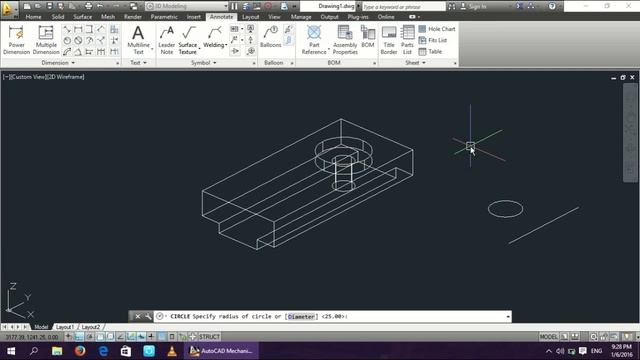Choose the Diameter option in command line
This screenshot has height=360, width=640.
click(301, 317)
